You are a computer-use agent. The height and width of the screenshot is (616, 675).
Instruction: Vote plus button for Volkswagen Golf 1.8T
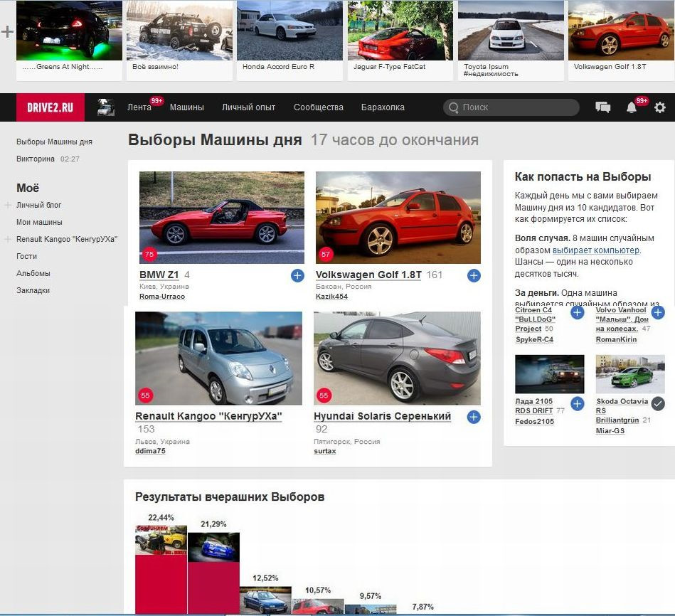click(474, 275)
